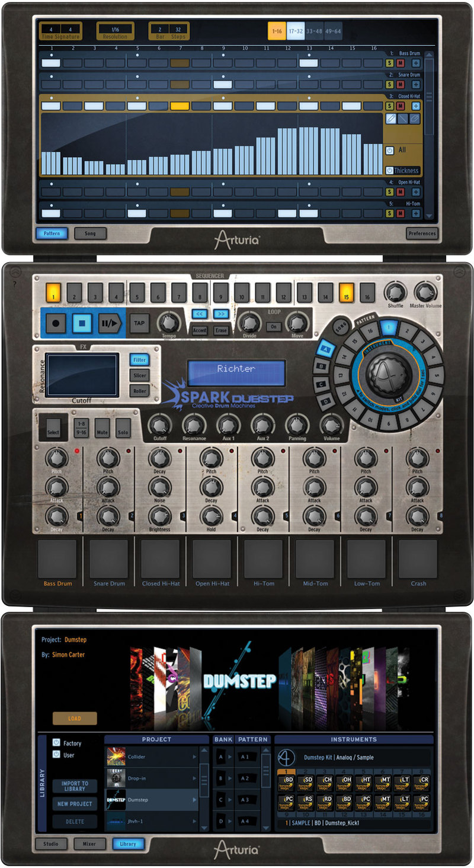Toggle the All power button in automation lane
The image size is (474, 868).
click(x=390, y=150)
